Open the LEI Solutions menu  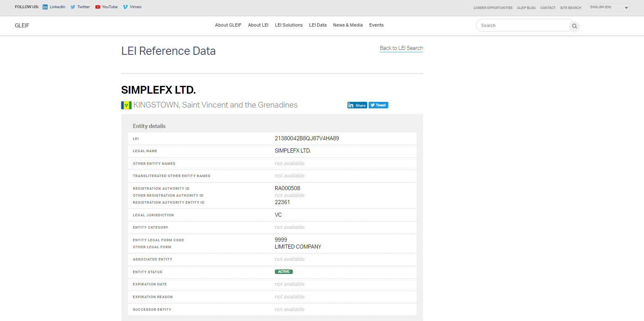point(289,25)
